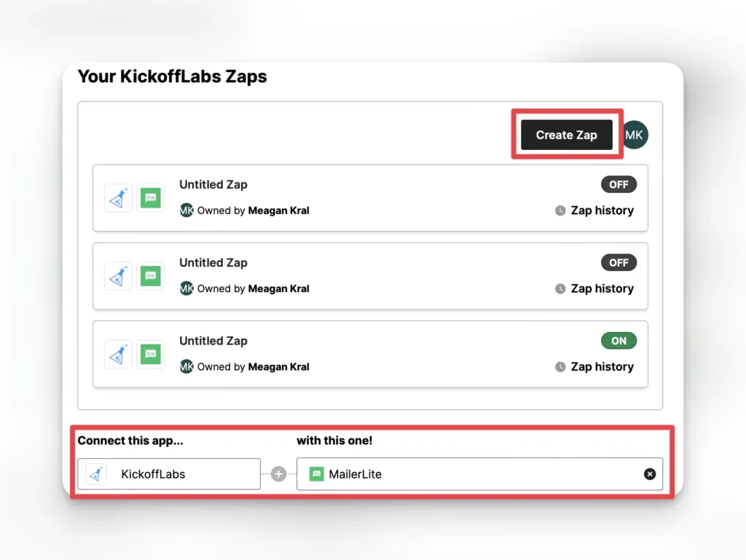This screenshot has width=746, height=560.
Task: Click the MK owner avatar in the second zap
Action: (186, 288)
